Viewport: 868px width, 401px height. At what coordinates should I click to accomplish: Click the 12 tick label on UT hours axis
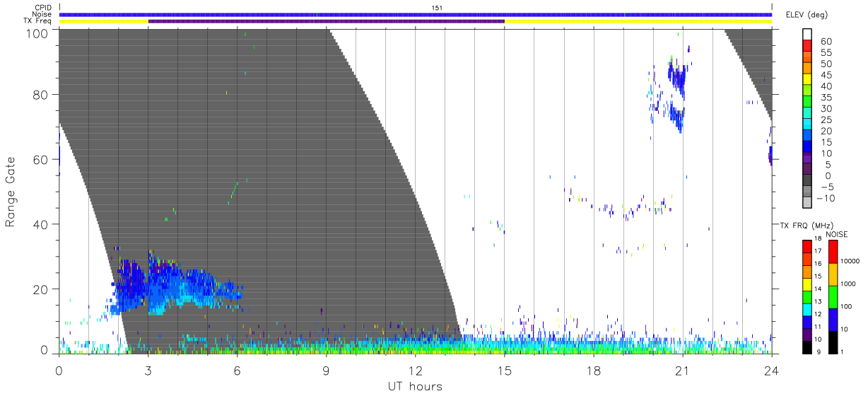[415, 370]
